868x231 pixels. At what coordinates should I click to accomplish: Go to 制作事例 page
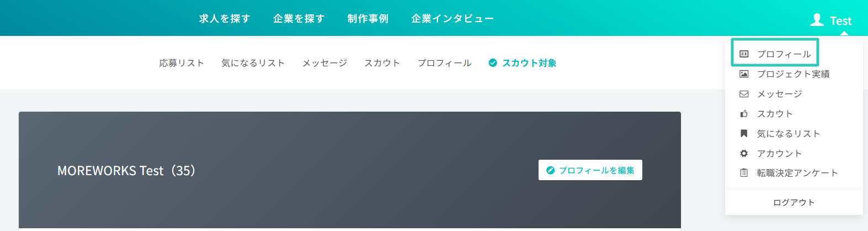(x=368, y=19)
